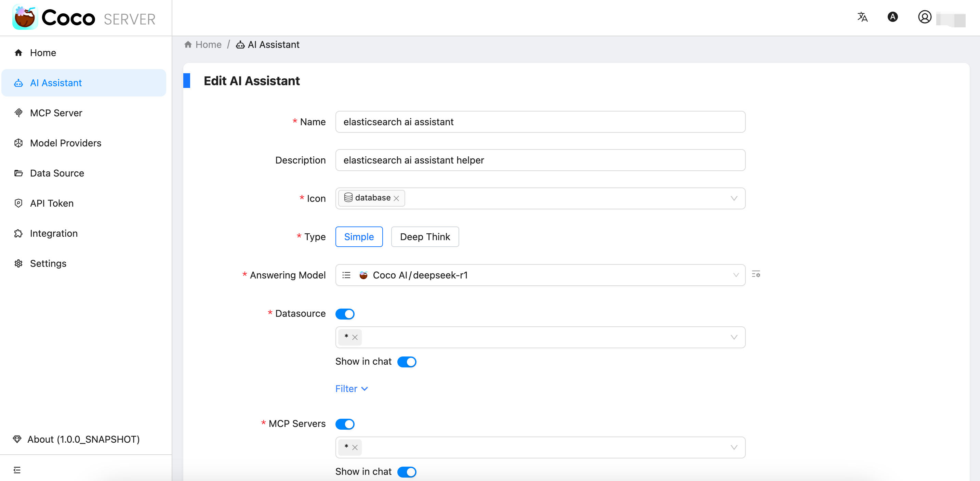Image resolution: width=980 pixels, height=481 pixels.
Task: Click the MCP Server hammer icon
Action: [x=18, y=113]
